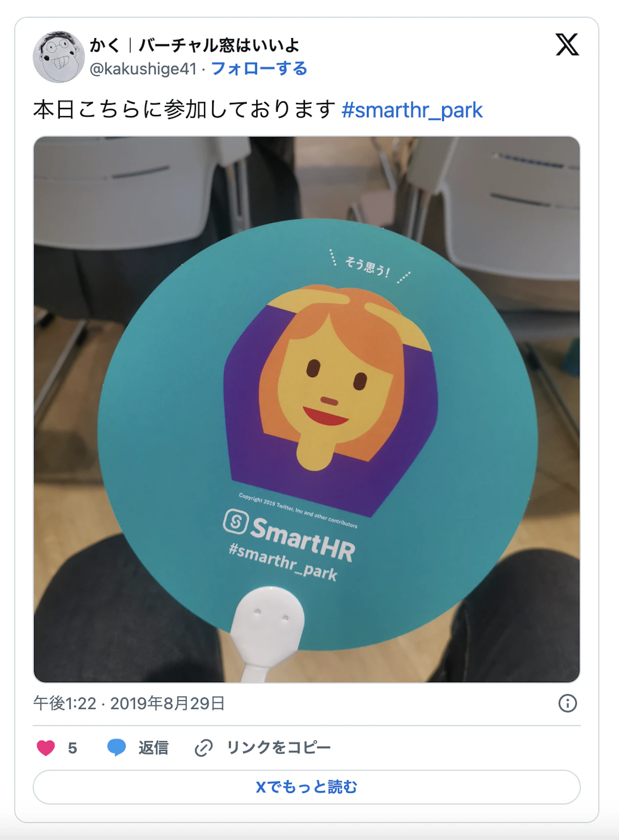Click the そう思う! text on the fan
Image resolution: width=619 pixels, height=840 pixels.
(368, 267)
